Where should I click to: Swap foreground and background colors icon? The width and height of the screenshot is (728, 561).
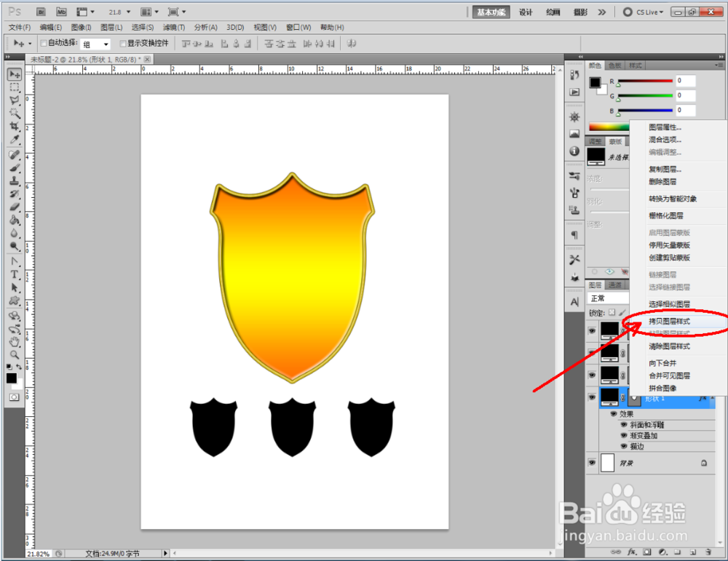[19, 367]
